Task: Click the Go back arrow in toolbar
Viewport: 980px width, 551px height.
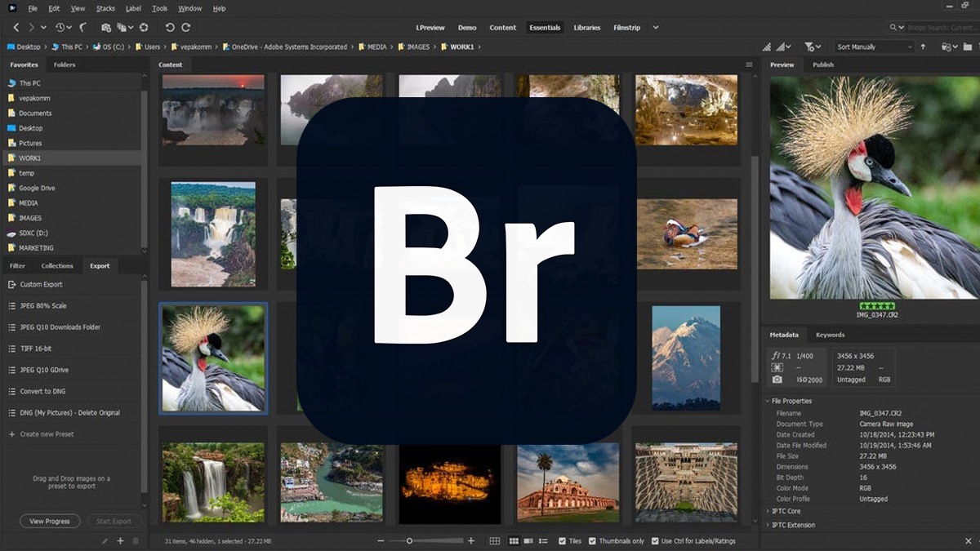Action: (x=16, y=28)
